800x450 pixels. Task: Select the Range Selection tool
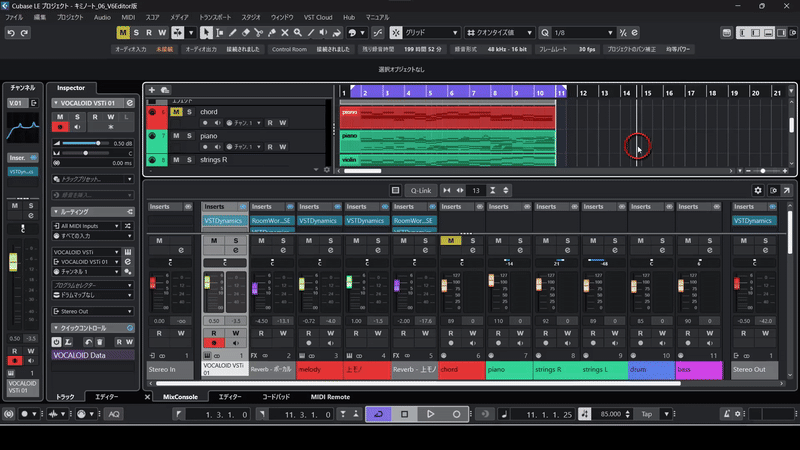point(219,33)
